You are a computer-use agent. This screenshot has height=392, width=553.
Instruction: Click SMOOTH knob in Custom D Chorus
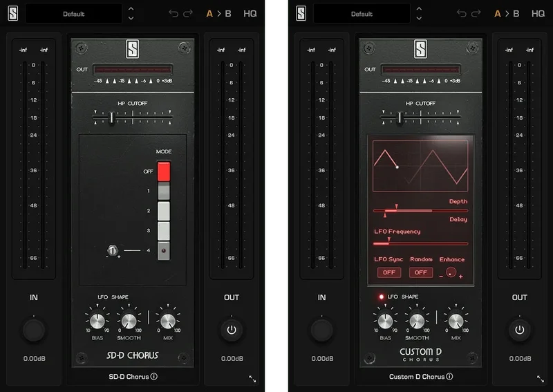pyautogui.click(x=417, y=321)
